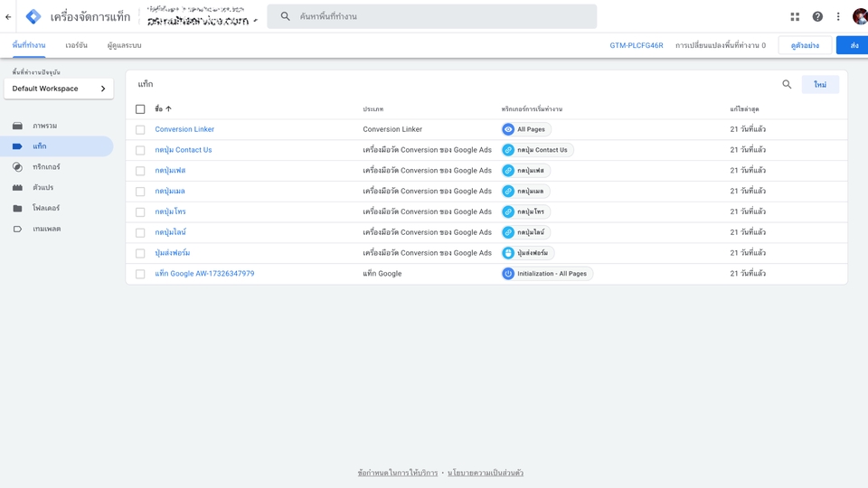Click the ปุ่มส่งฟอร์ม trigger form icon

pos(508,253)
